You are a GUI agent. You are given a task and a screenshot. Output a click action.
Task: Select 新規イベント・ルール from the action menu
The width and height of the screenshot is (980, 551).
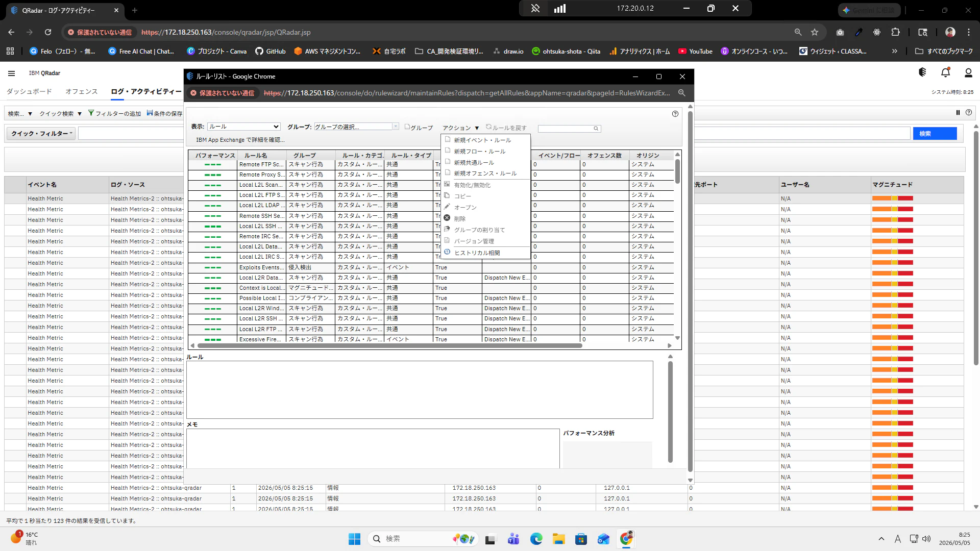[482, 140]
